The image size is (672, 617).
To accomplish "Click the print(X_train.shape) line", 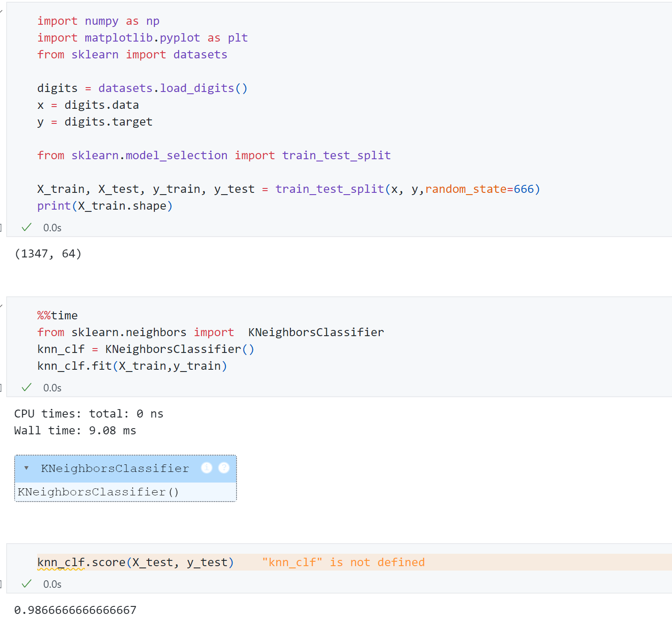I will coord(105,206).
